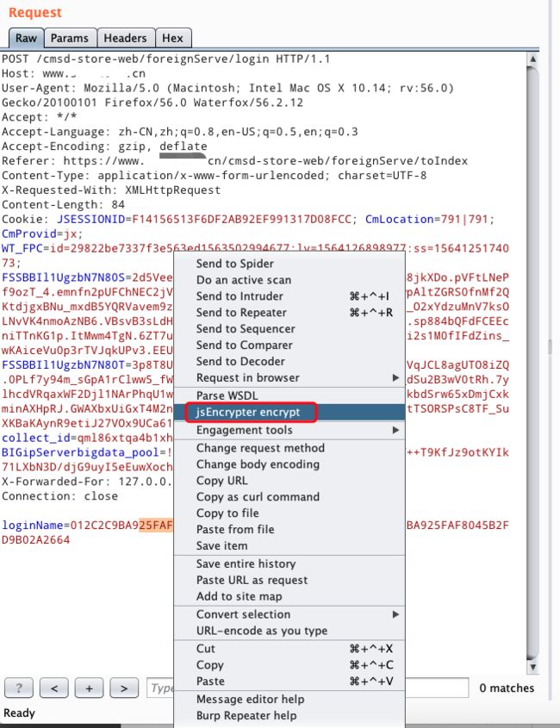The height and width of the screenshot is (728, 560).
Task: Select Do an active scan
Action: tap(289, 280)
